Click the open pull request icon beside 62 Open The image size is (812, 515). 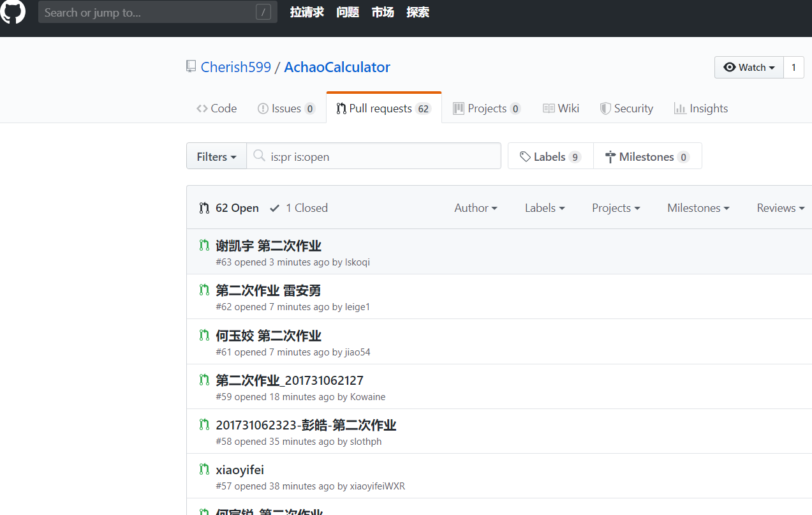point(204,208)
